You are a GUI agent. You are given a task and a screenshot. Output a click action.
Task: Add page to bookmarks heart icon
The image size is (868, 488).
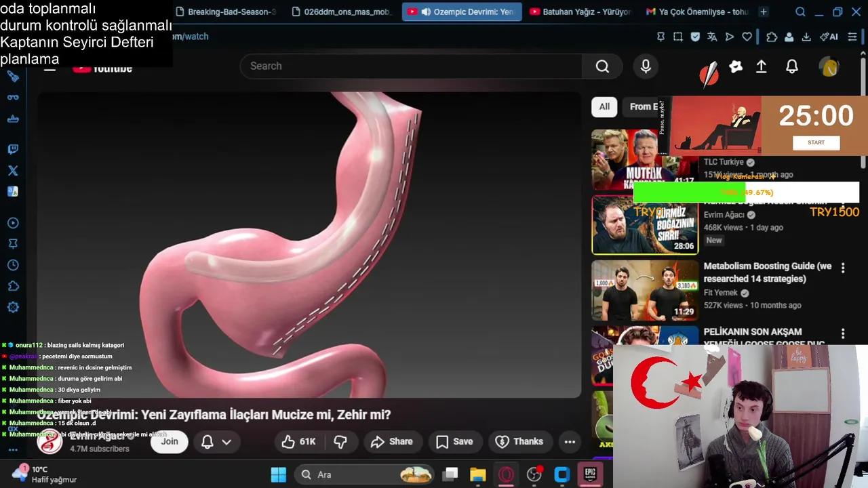pyautogui.click(x=747, y=37)
